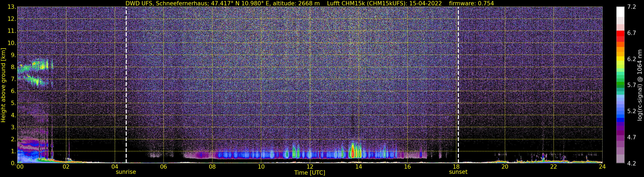The image size is (644, 177).
Task: Click the '18' time tick label
Action: click(x=456, y=167)
